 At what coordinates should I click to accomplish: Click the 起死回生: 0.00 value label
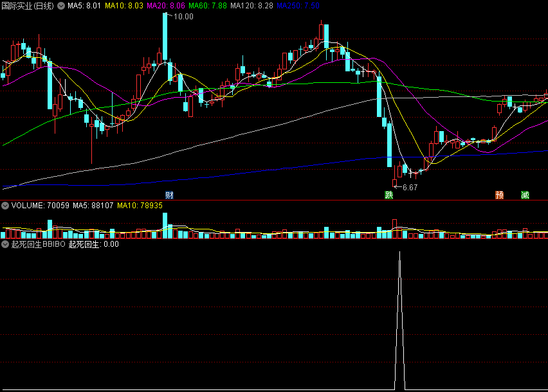(x=94, y=244)
